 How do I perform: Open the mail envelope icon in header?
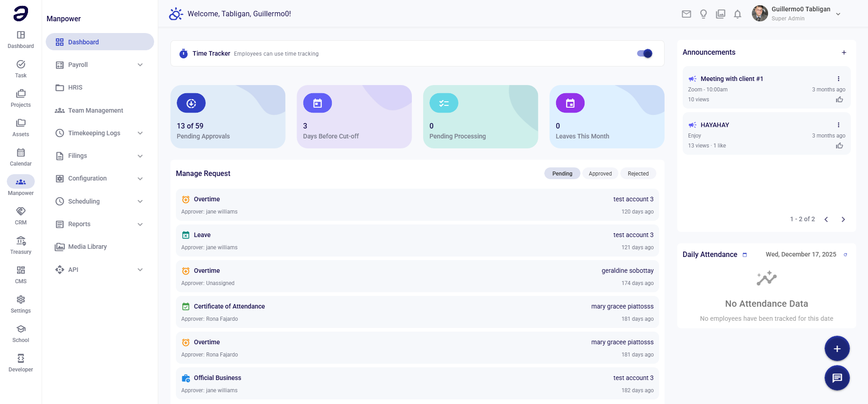tap(686, 14)
